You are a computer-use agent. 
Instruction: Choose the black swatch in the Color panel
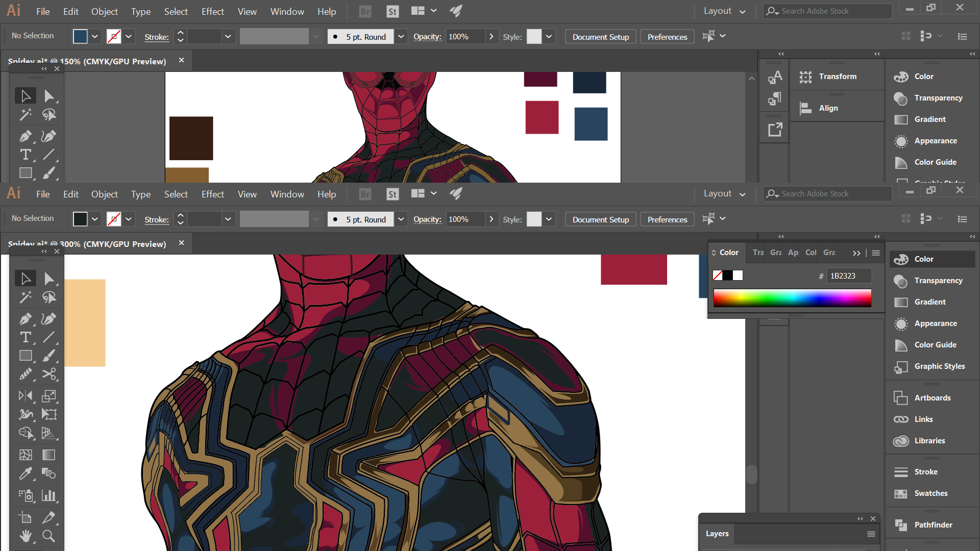tap(728, 275)
